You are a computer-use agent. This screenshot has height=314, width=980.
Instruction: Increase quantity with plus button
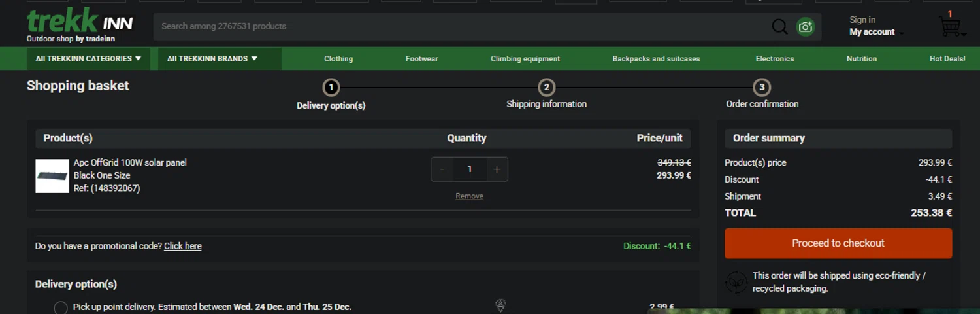point(497,169)
